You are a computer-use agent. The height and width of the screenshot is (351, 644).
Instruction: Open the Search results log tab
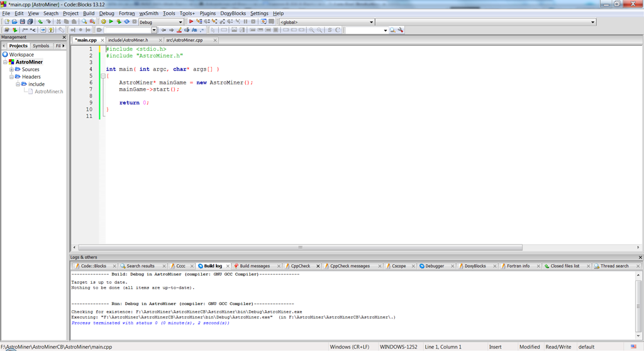pos(140,266)
